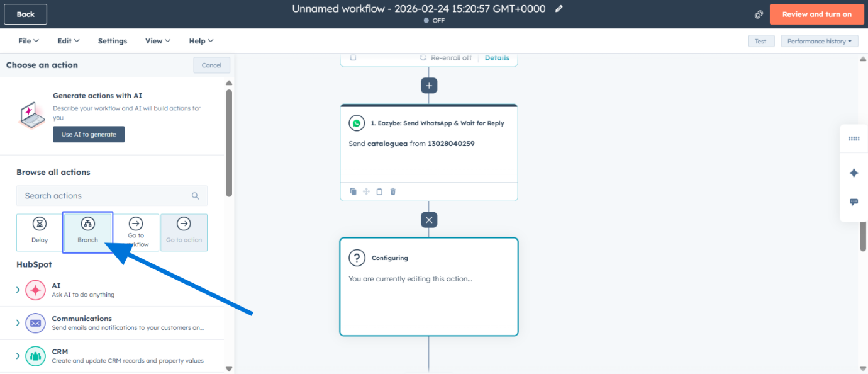Click the move arrows icon on action card
The width and height of the screenshot is (868, 374).
[x=366, y=191]
